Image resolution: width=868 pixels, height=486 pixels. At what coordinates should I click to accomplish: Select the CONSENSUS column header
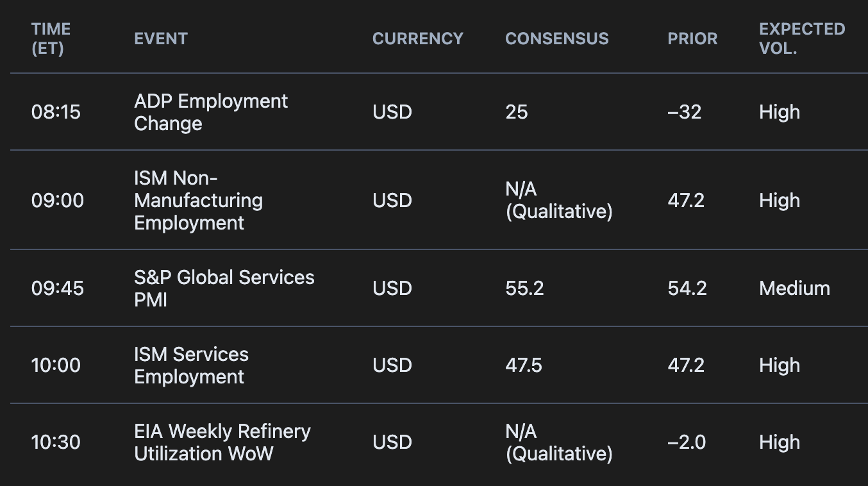556,38
